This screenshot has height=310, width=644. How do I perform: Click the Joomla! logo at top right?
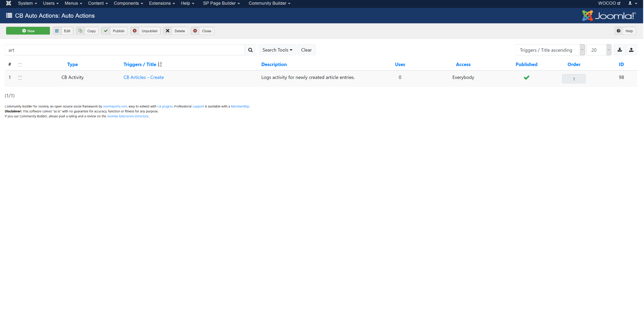point(609,15)
